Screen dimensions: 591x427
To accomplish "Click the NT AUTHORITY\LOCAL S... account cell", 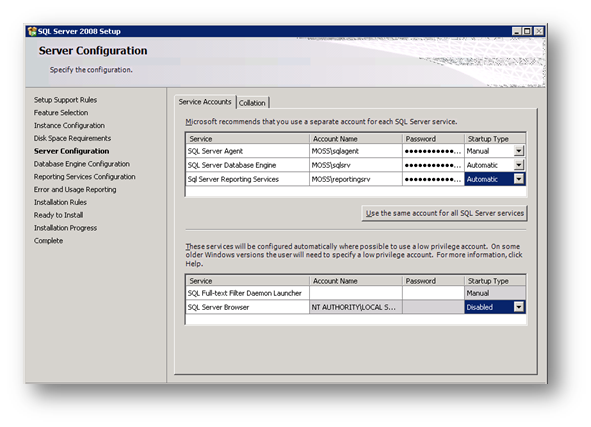I will coord(356,307).
